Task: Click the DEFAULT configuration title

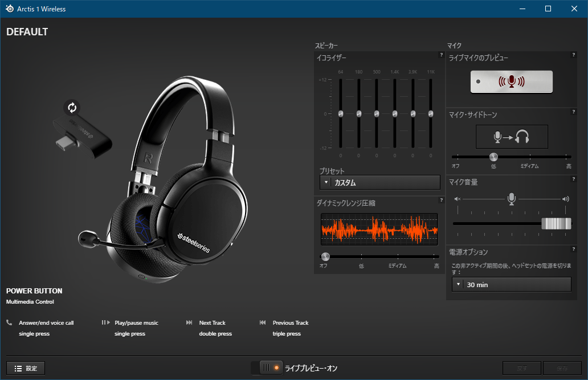Action: pyautogui.click(x=27, y=32)
